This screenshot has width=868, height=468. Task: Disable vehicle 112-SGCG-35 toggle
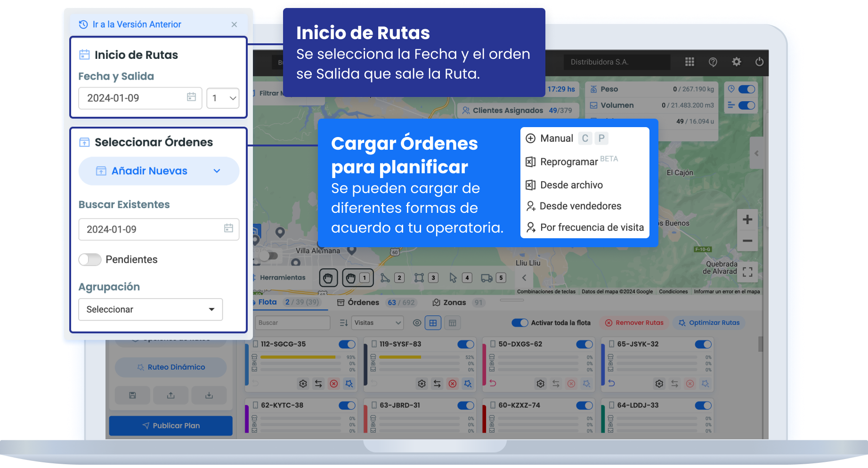pyautogui.click(x=347, y=344)
